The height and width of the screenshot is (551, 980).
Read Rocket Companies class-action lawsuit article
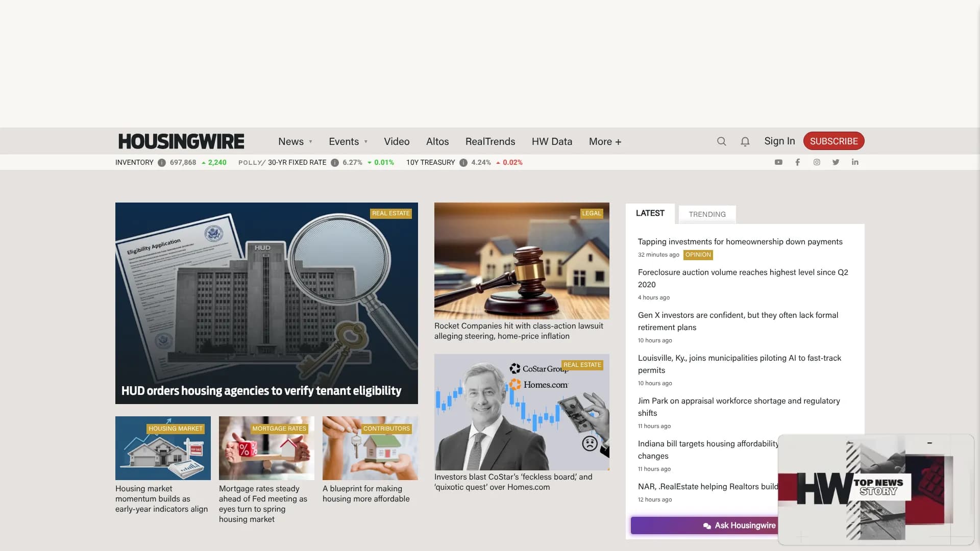(x=519, y=331)
